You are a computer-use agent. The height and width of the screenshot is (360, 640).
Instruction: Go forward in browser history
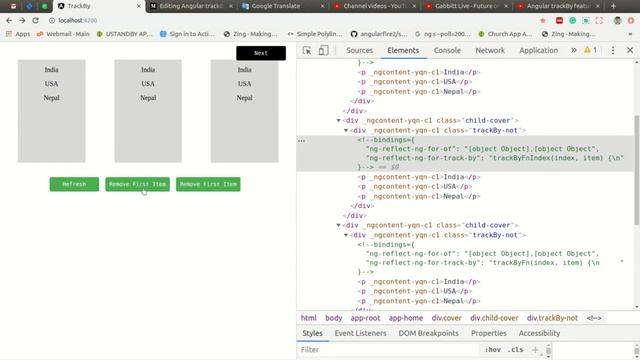(x=22, y=20)
